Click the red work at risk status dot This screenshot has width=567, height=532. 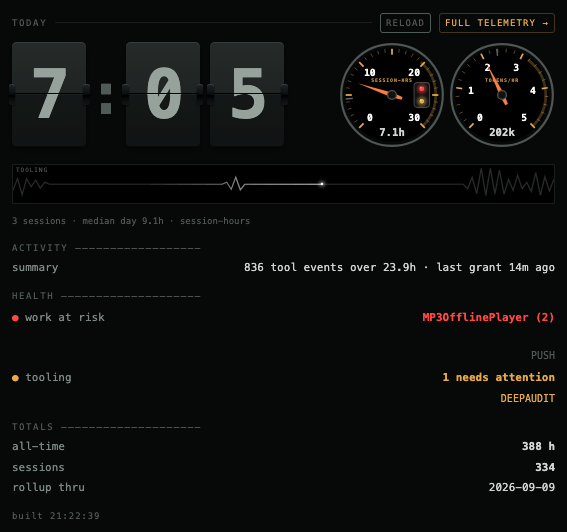point(15,318)
